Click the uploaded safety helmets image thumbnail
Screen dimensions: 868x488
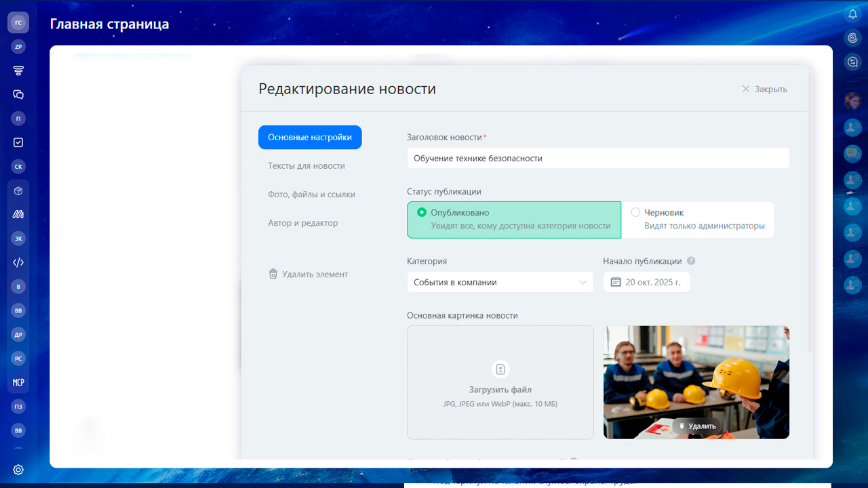(696, 382)
